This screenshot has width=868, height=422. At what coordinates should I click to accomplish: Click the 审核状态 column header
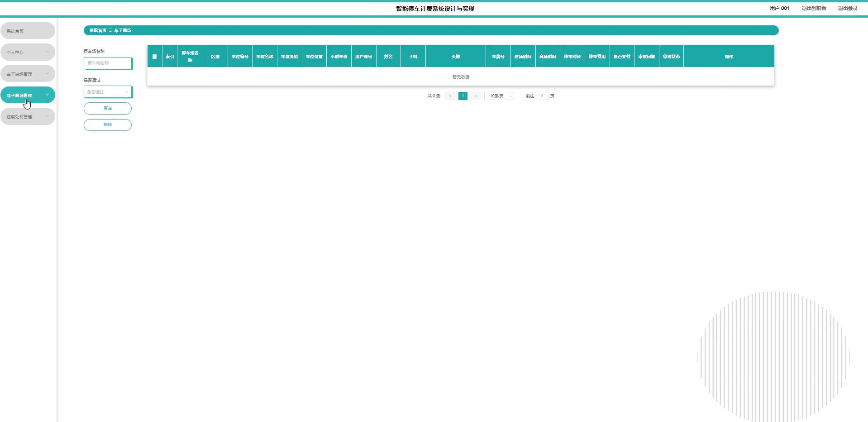coord(672,57)
